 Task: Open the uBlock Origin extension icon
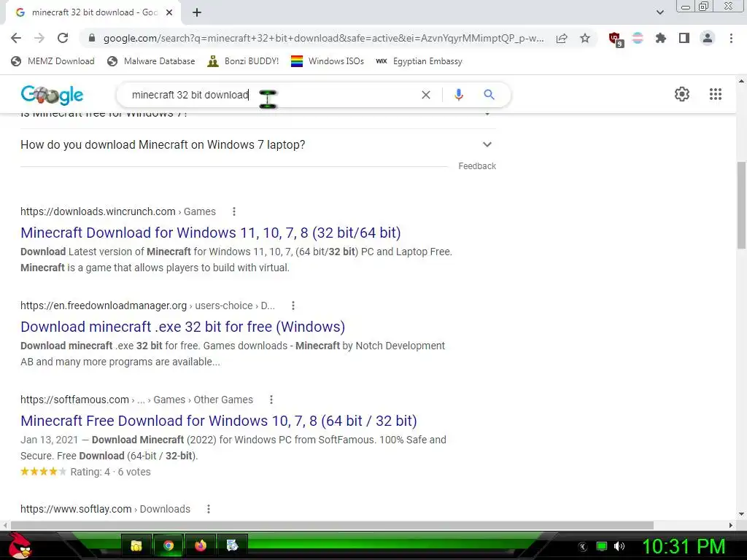[x=616, y=39]
